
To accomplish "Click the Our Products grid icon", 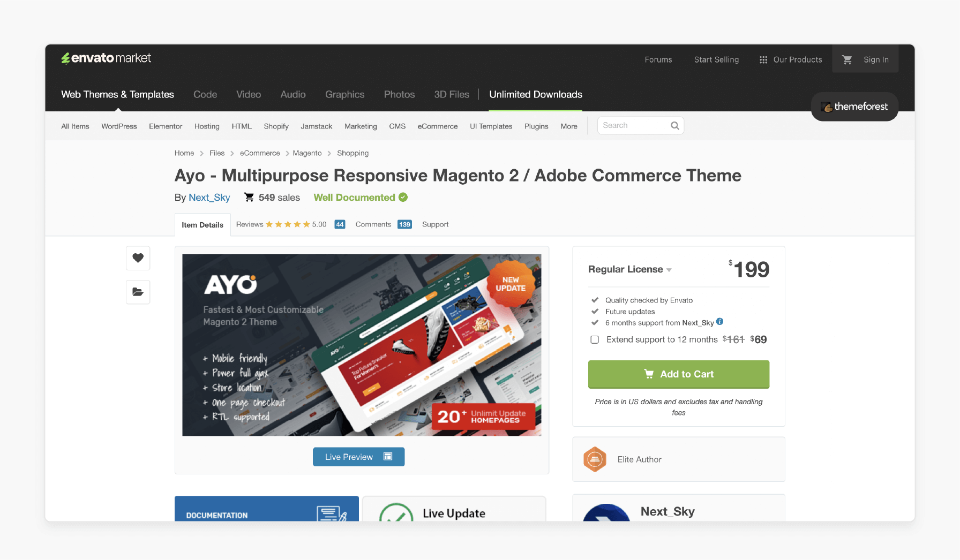I will click(x=763, y=60).
